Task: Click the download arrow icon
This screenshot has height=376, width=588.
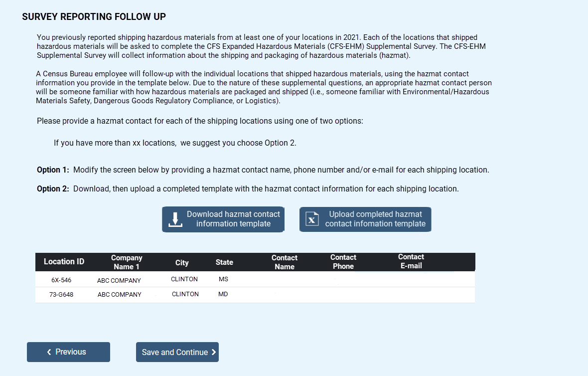Action: [x=174, y=219]
